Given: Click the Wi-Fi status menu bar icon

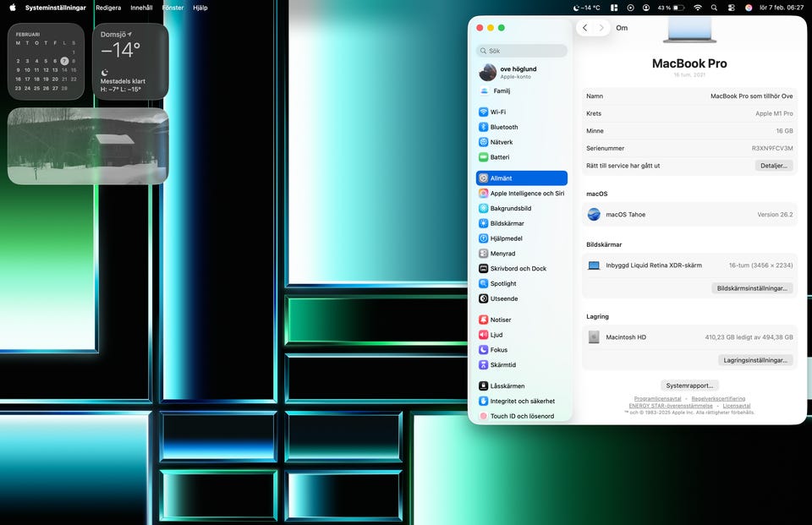Looking at the screenshot, I should click(x=698, y=8).
